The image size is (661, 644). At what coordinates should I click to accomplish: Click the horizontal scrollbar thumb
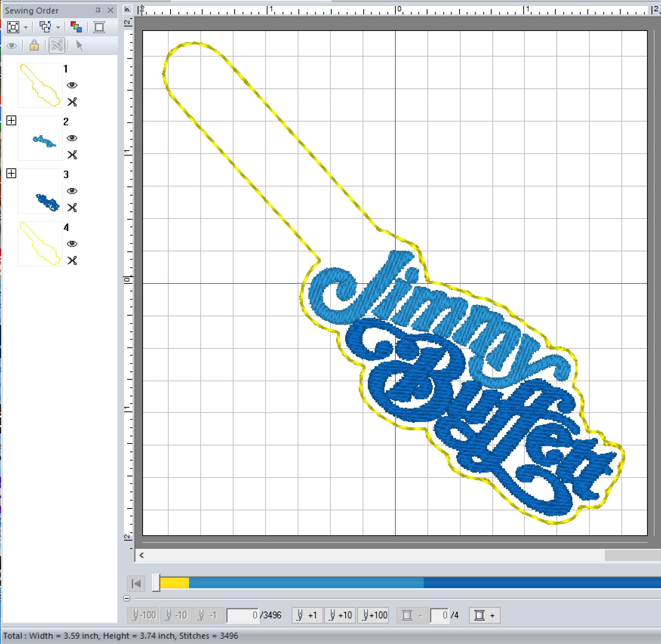point(633,555)
